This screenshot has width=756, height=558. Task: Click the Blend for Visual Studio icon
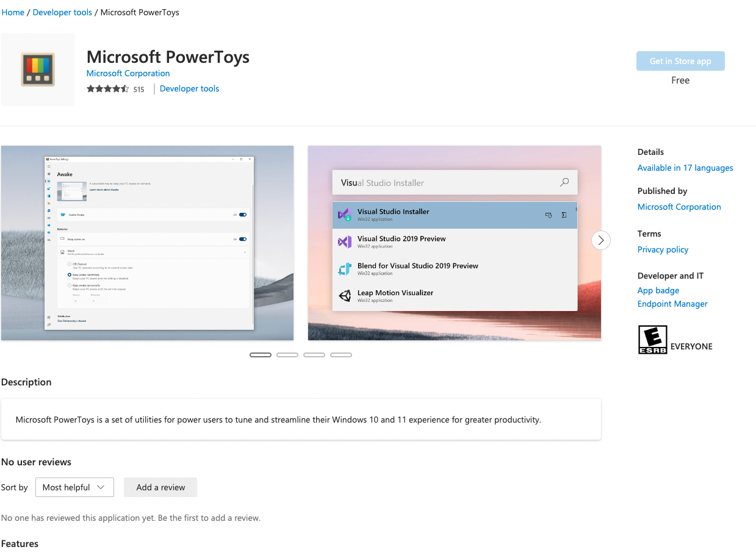(345, 269)
